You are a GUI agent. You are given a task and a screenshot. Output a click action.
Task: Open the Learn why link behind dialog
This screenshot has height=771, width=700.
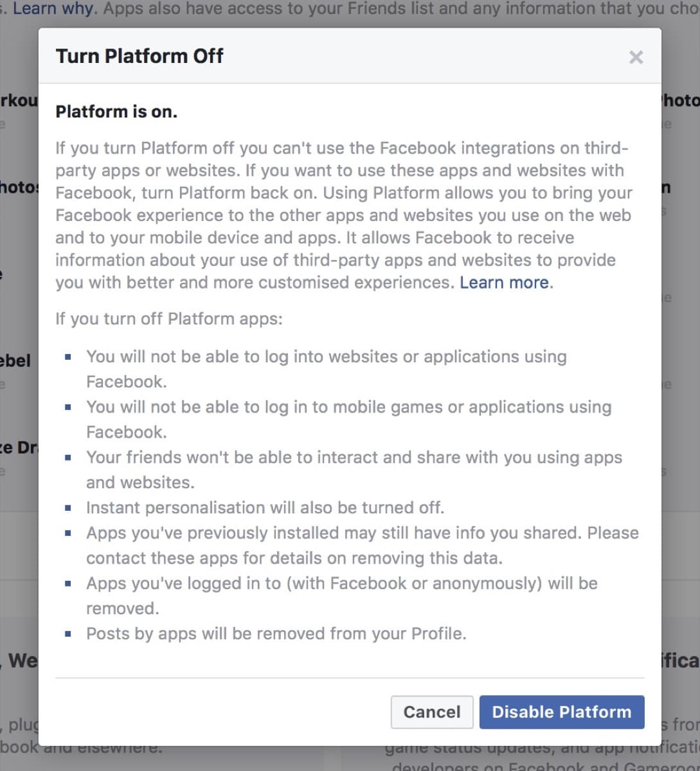click(55, 9)
